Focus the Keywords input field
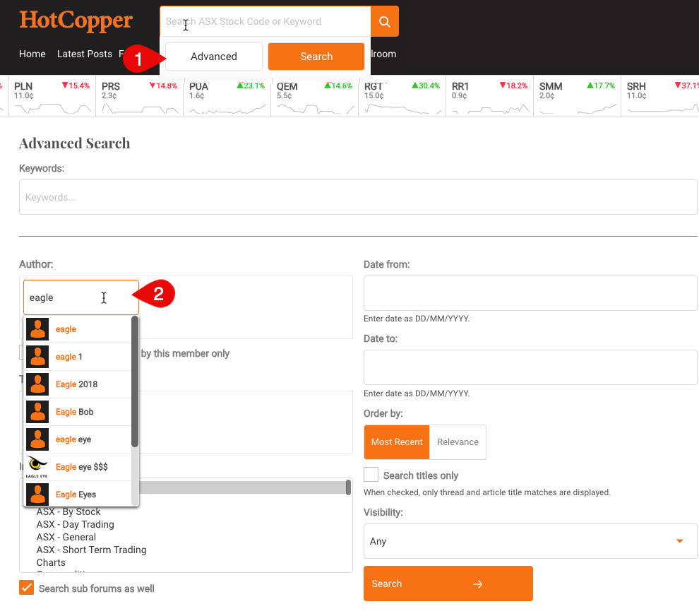The image size is (699, 616). tap(358, 197)
